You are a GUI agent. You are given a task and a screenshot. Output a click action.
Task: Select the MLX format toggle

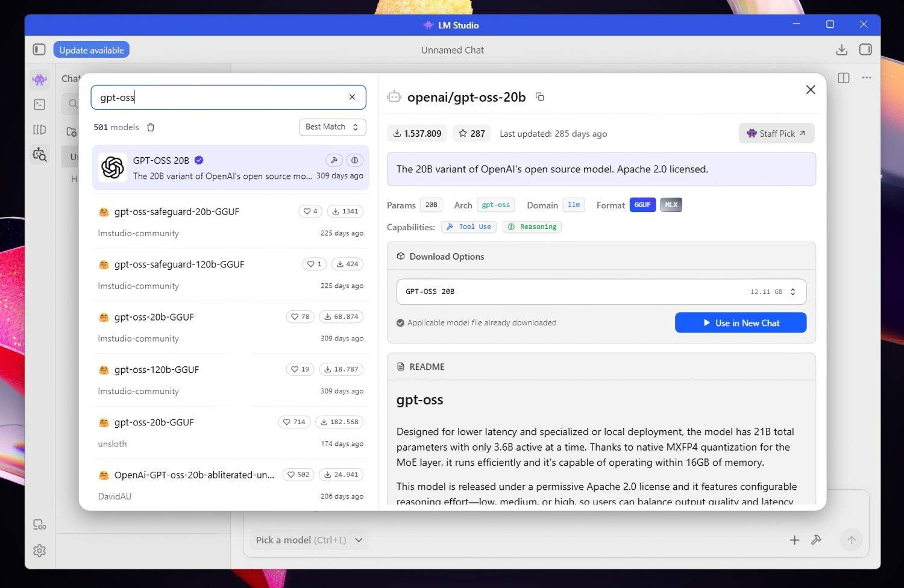pyautogui.click(x=671, y=205)
